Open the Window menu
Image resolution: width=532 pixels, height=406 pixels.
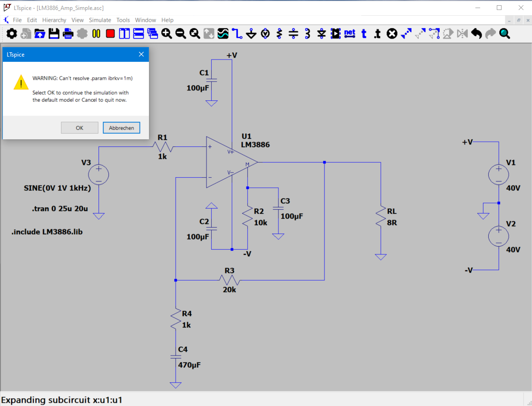pos(145,20)
